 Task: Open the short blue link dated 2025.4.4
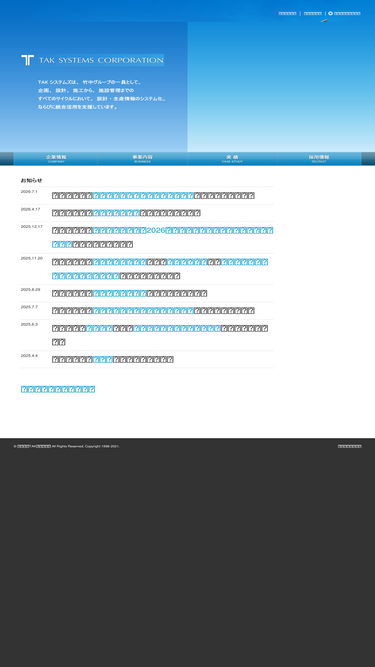[x=102, y=359]
